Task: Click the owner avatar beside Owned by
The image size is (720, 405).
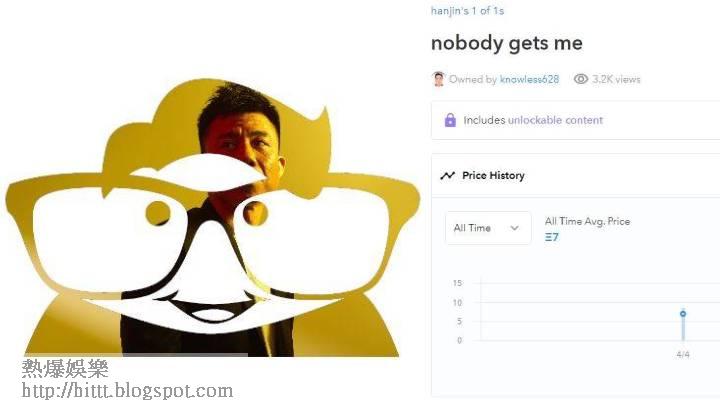Action: click(x=439, y=79)
